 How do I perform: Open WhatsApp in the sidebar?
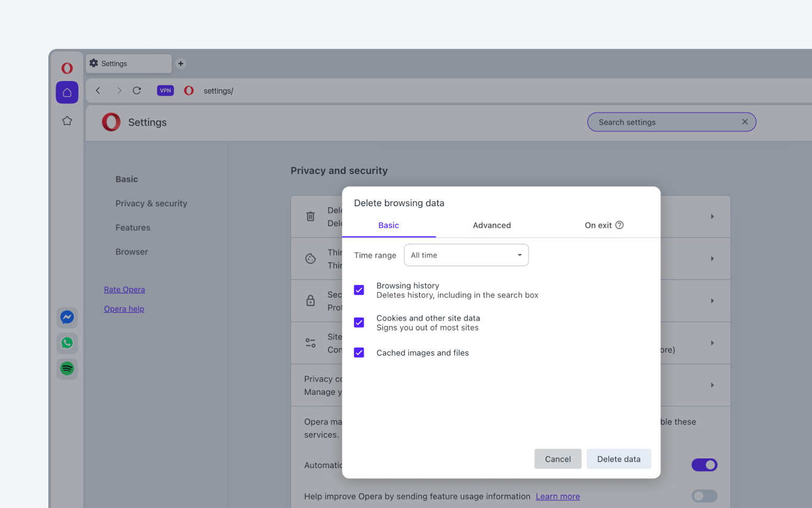tap(67, 343)
